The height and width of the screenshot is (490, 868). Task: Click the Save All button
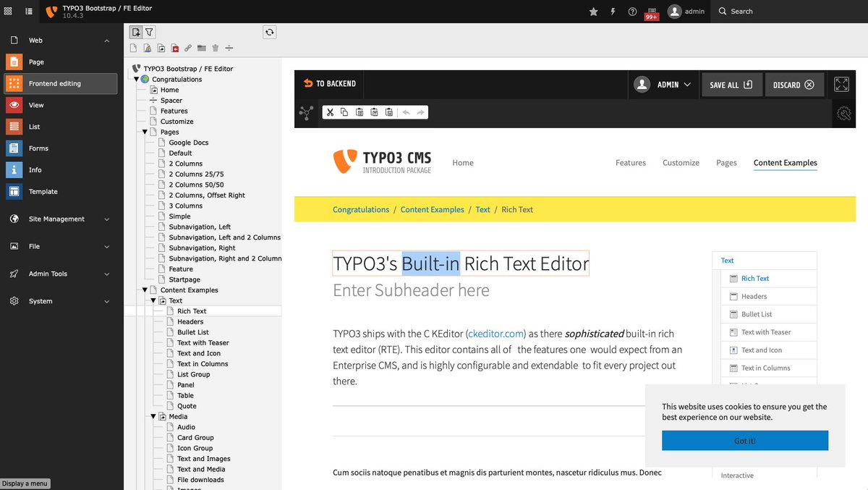(x=731, y=85)
